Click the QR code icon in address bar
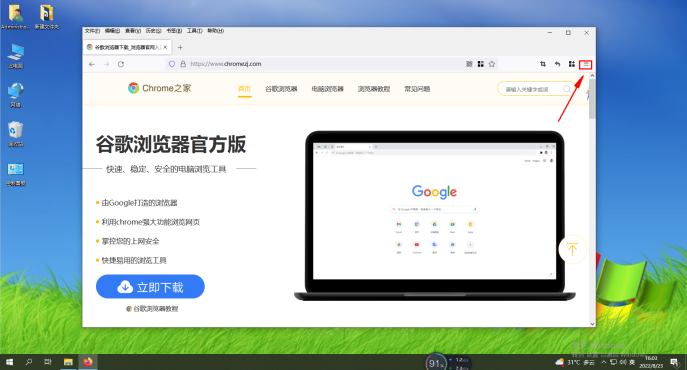 (469, 64)
